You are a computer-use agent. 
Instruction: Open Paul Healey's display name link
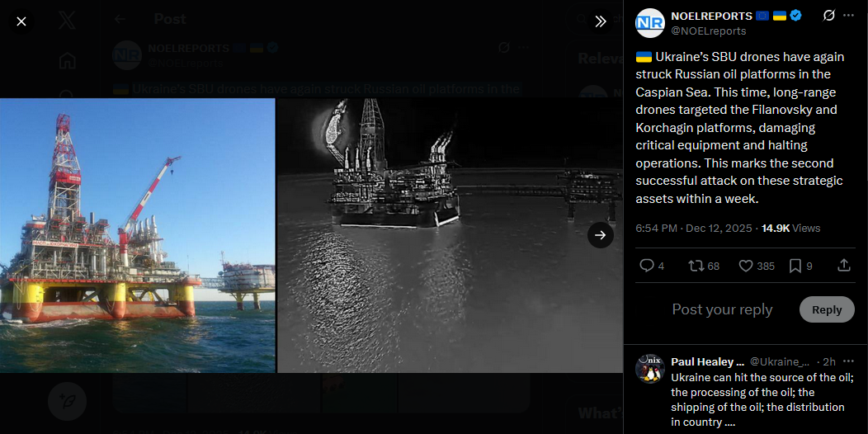tap(707, 362)
